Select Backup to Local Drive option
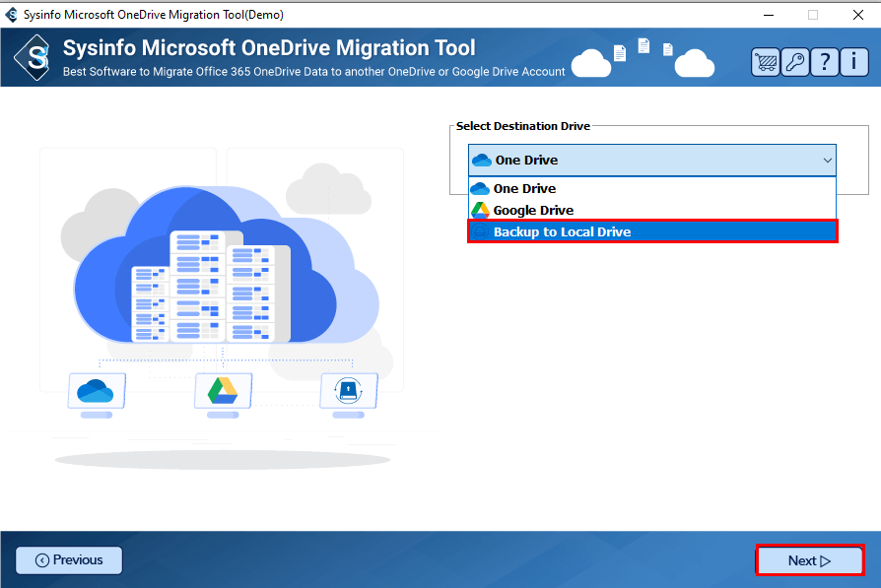The image size is (881, 588). pos(652,231)
